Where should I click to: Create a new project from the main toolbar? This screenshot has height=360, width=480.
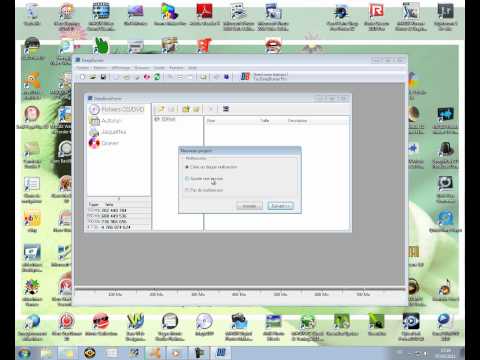[82, 77]
